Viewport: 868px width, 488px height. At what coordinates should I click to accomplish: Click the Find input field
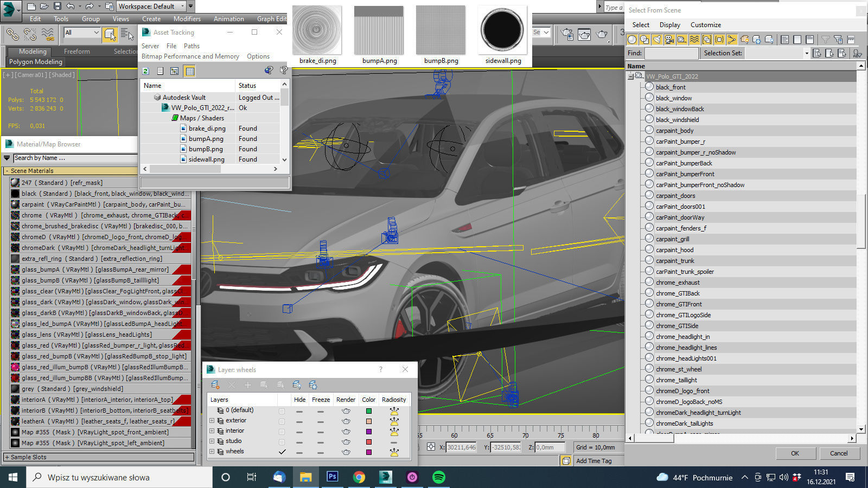pyautogui.click(x=671, y=53)
